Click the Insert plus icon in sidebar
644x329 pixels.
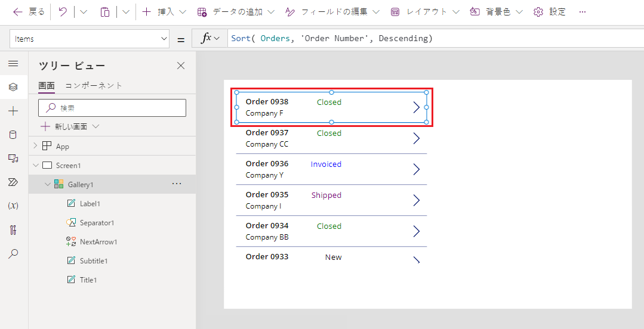[x=13, y=111]
